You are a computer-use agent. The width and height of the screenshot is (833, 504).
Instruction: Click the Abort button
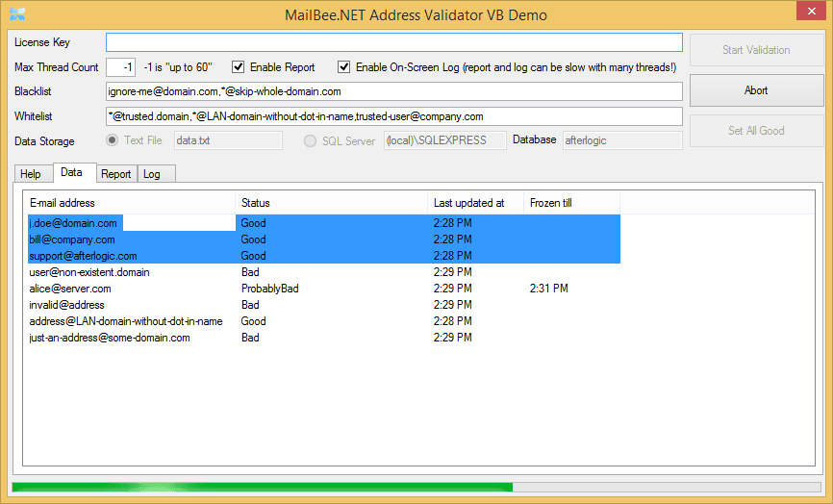pos(756,90)
